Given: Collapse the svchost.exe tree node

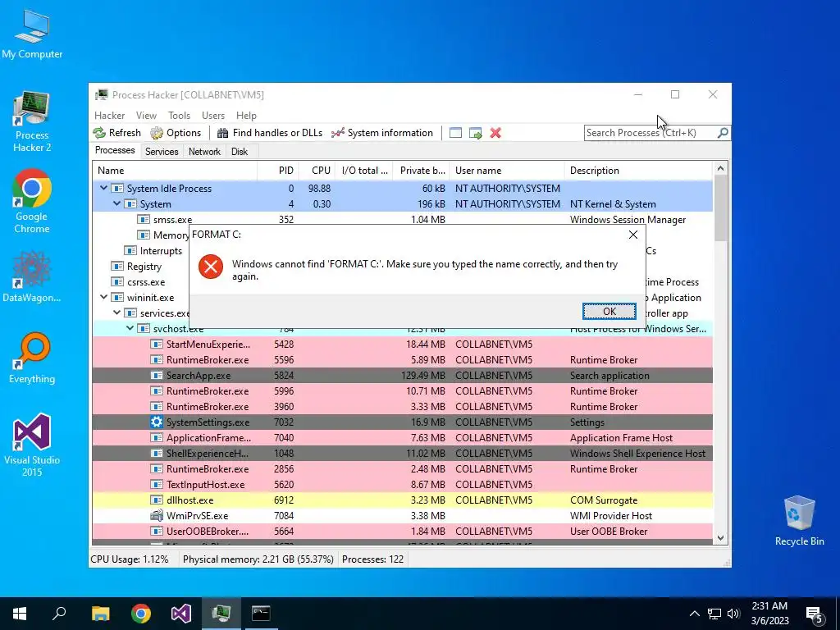Looking at the screenshot, I should (130, 328).
